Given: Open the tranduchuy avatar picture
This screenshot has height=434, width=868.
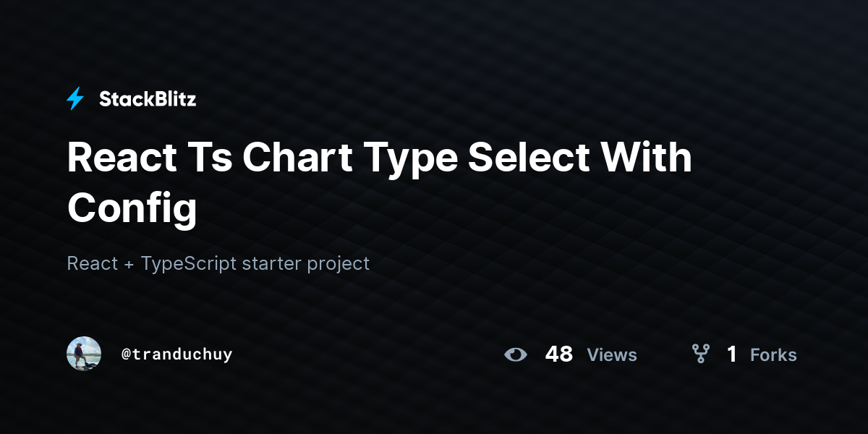Looking at the screenshot, I should (84, 354).
